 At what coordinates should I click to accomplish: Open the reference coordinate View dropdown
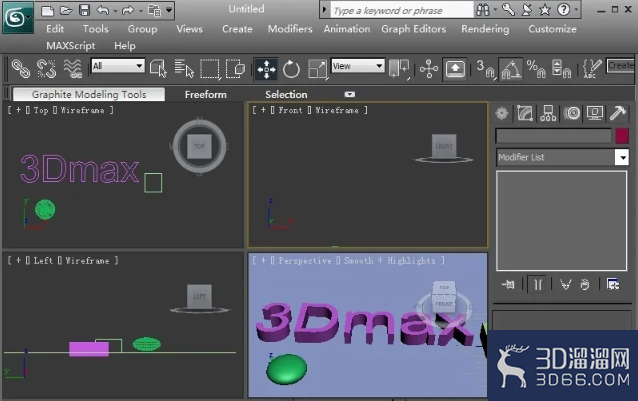[358, 65]
